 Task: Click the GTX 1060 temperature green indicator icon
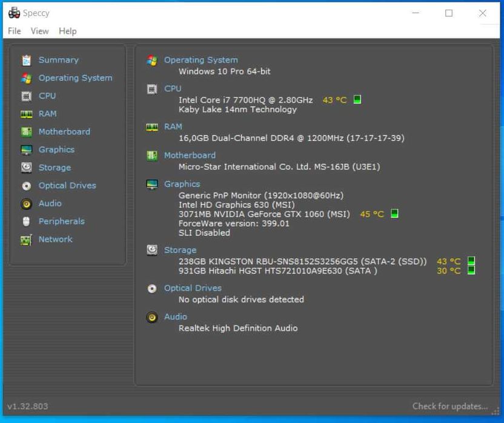point(394,213)
